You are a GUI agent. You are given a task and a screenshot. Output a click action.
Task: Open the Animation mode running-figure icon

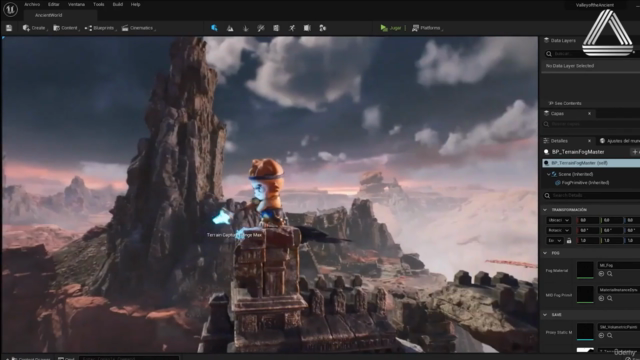pyautogui.click(x=292, y=28)
